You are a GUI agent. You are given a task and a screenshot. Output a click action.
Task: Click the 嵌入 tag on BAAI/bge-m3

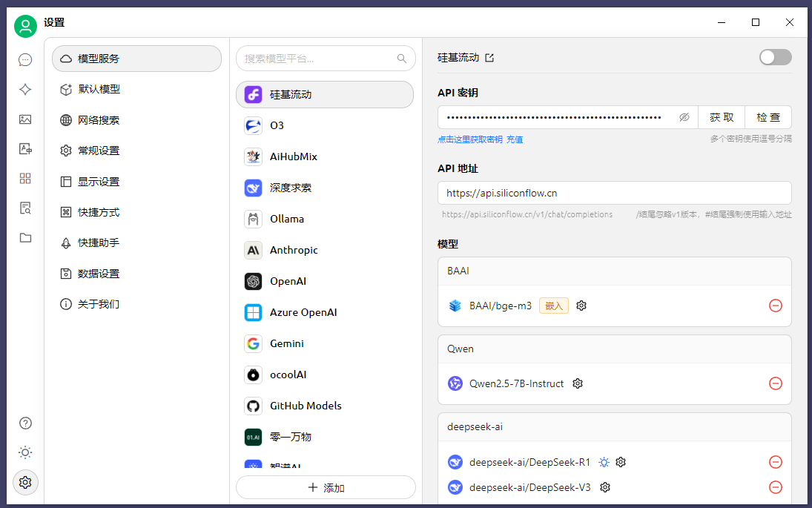pyautogui.click(x=553, y=305)
